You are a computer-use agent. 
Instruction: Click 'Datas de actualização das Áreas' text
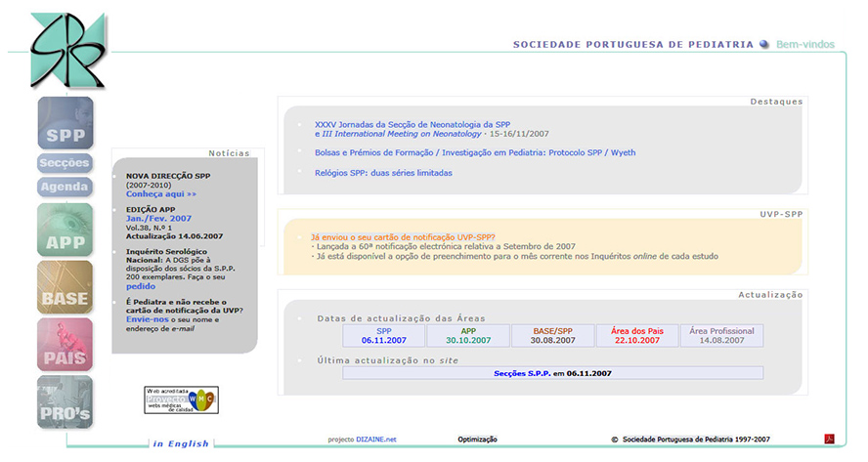coord(401,318)
